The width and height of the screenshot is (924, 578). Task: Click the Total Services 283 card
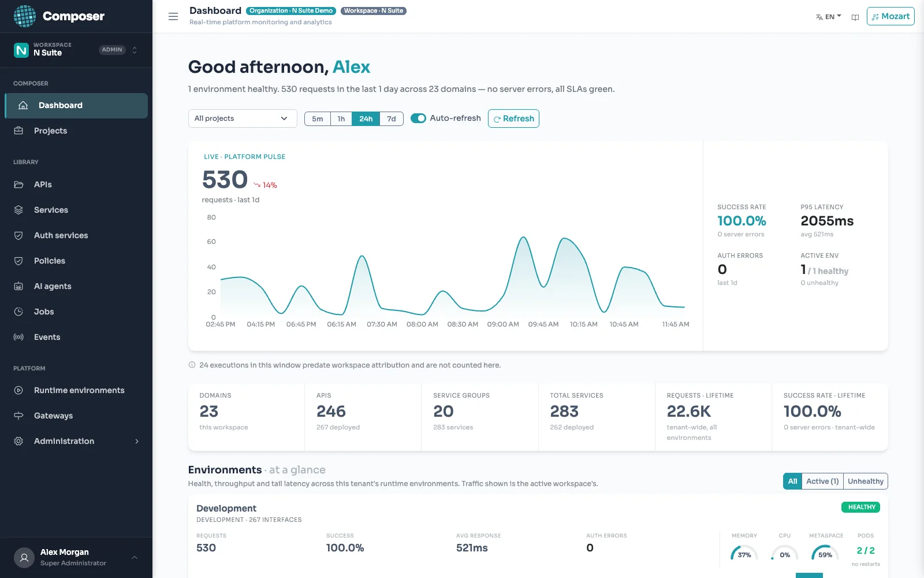pos(597,417)
